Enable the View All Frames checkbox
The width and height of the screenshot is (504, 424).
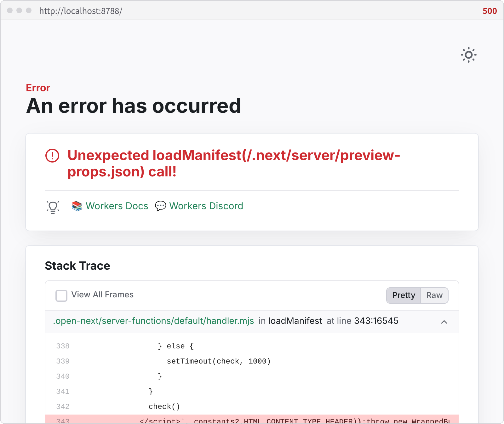pyautogui.click(x=61, y=295)
